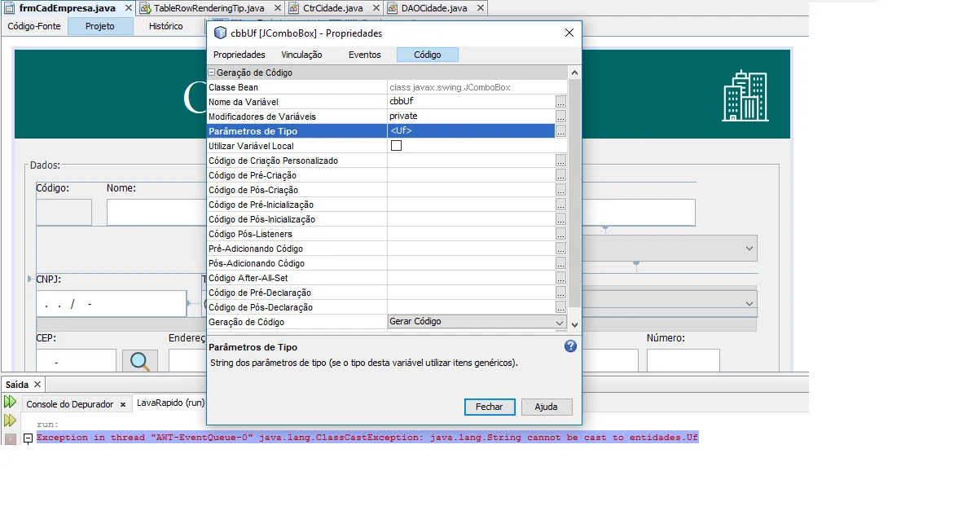Open the Geração de Código 'Gerar Código' dropdown
This screenshot has width=980, height=524.
click(x=559, y=322)
